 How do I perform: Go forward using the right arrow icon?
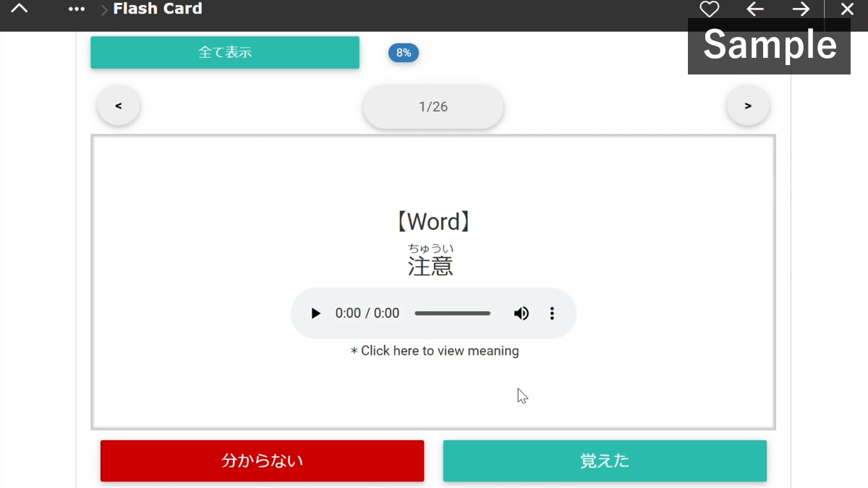tap(801, 9)
